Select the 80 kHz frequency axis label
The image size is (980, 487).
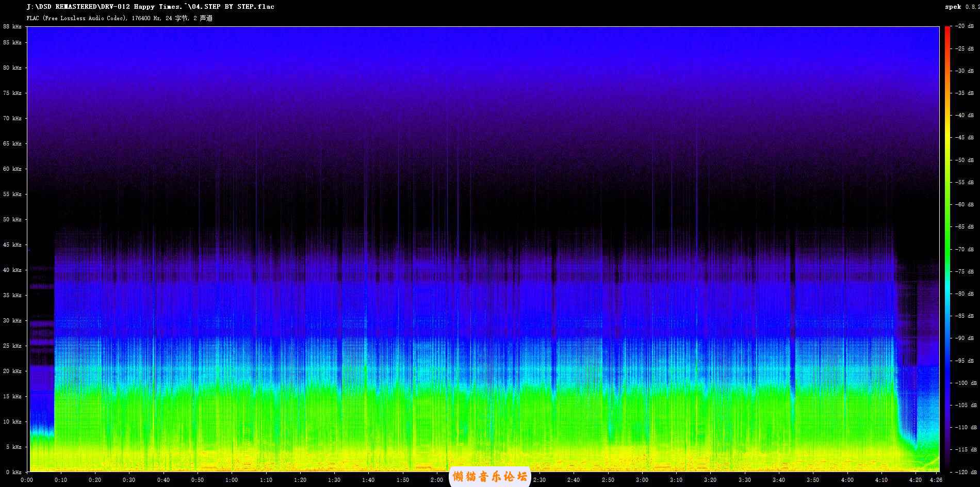pyautogui.click(x=12, y=68)
